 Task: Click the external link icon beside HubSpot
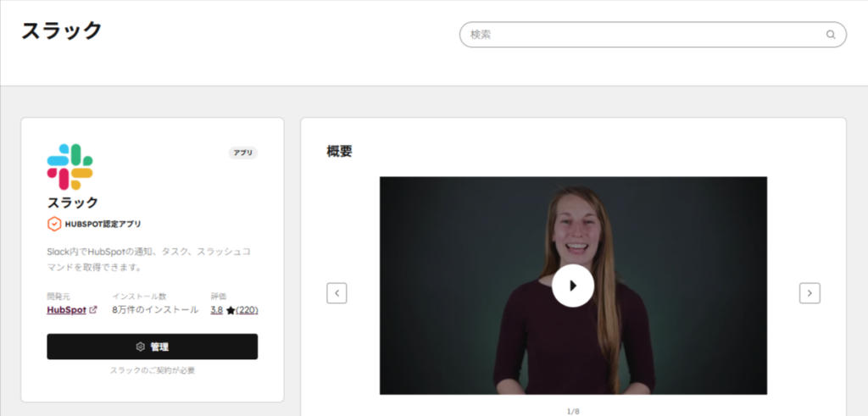point(93,310)
